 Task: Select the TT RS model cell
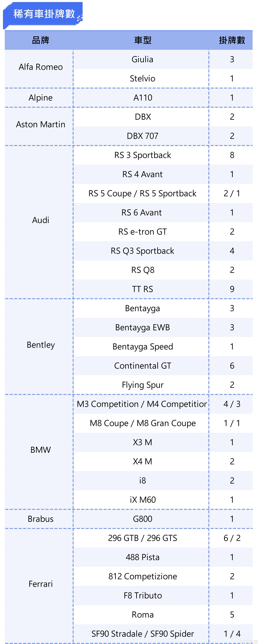point(142,289)
